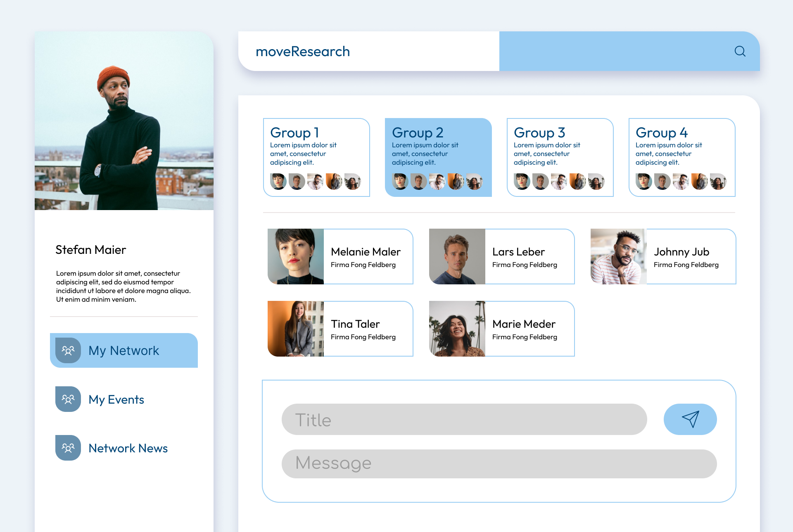Click the My Events sidebar icon
Image resolution: width=793 pixels, height=532 pixels.
68,399
